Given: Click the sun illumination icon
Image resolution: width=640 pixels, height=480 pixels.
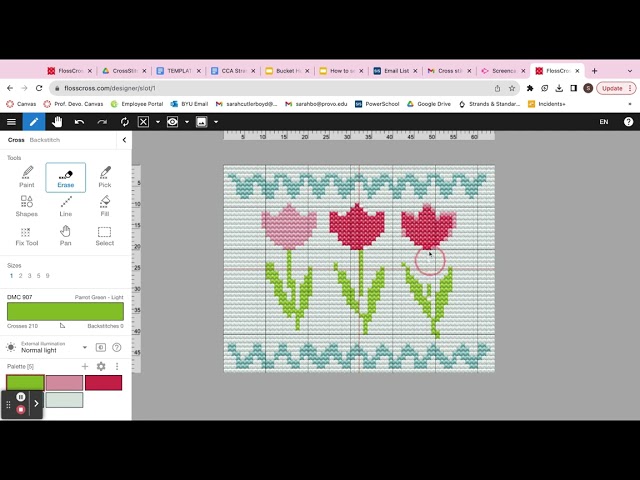Looking at the screenshot, I should [11, 347].
